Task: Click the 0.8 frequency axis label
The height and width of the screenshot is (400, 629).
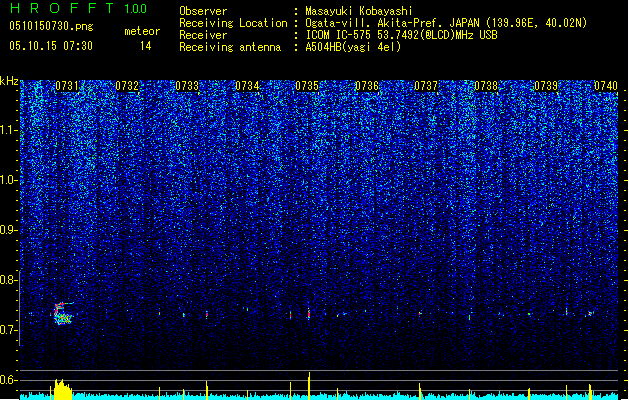Action: pos(9,280)
